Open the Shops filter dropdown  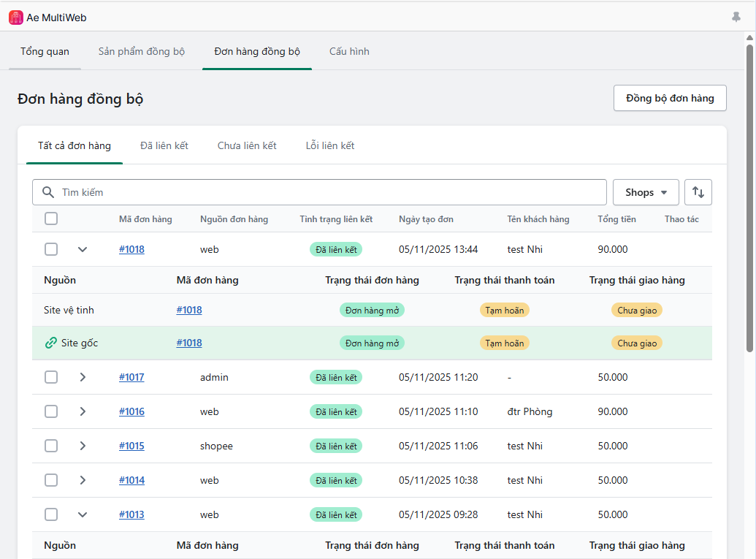[646, 192]
